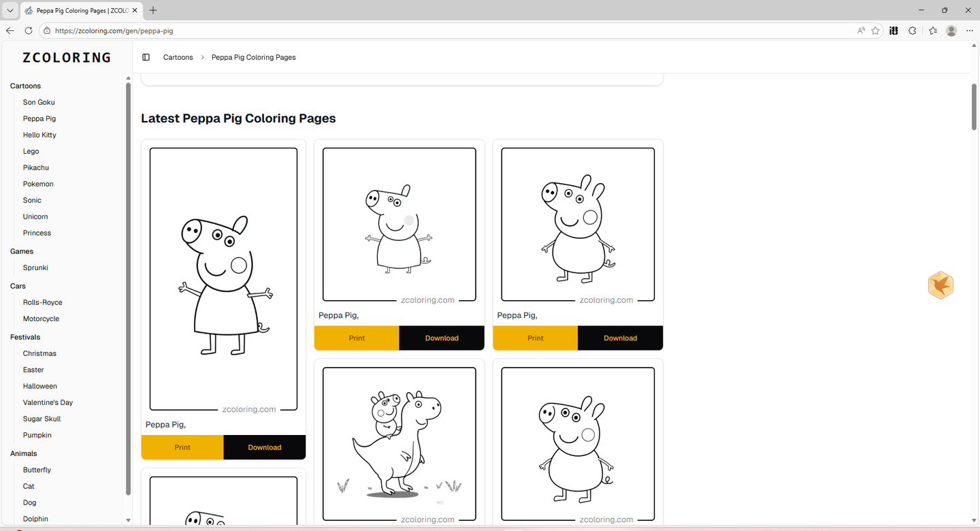
Task: Open Dog coloring pages
Action: click(x=30, y=502)
